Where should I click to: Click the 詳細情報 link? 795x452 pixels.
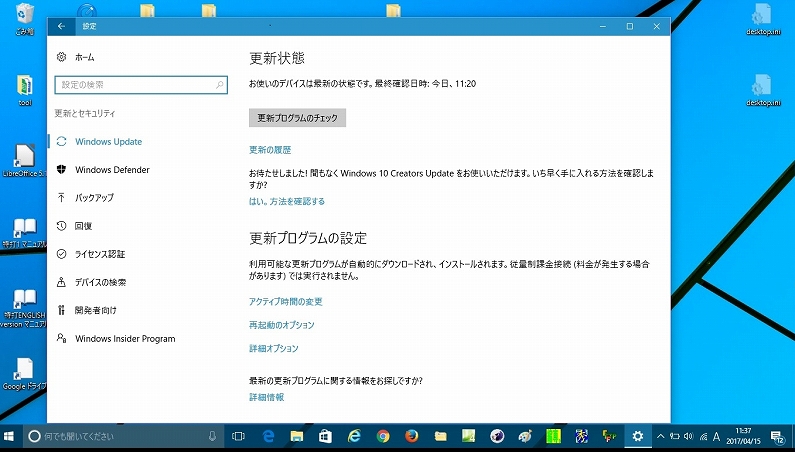click(x=266, y=397)
